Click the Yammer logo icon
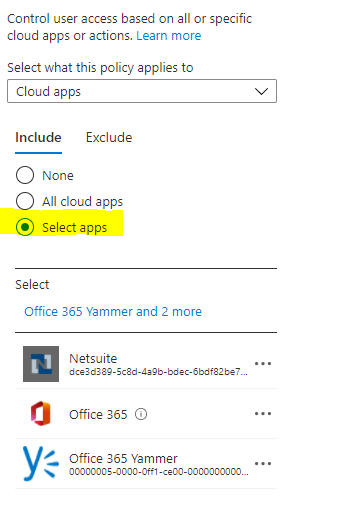The height and width of the screenshot is (524, 360). (41, 464)
